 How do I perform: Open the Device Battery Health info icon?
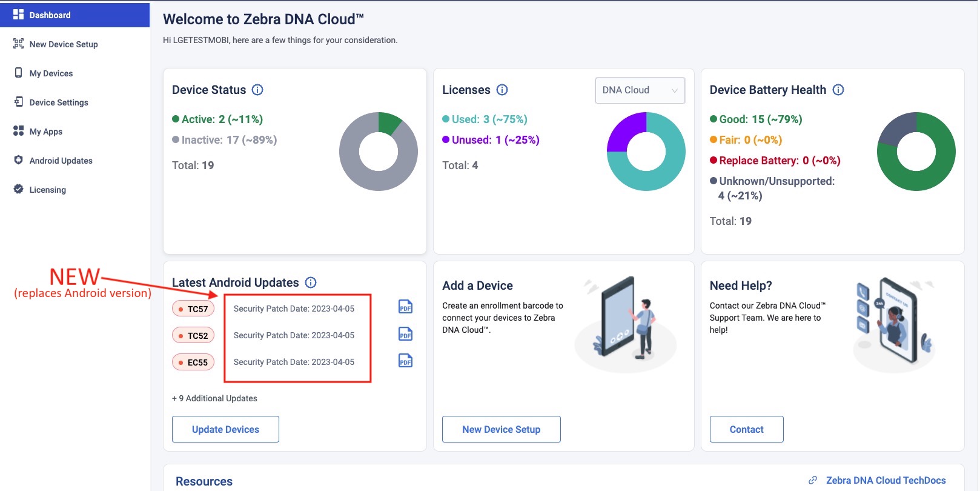(x=838, y=90)
